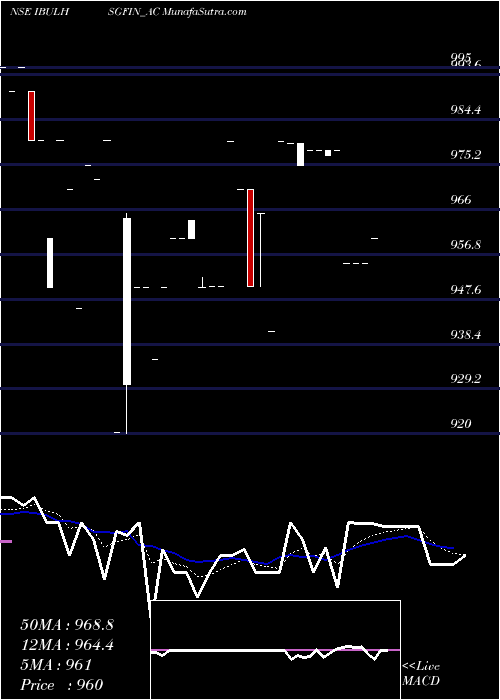Click the 'NSE IBULH' chart title text
Screen dimensions: 500x700
(x=39, y=12)
